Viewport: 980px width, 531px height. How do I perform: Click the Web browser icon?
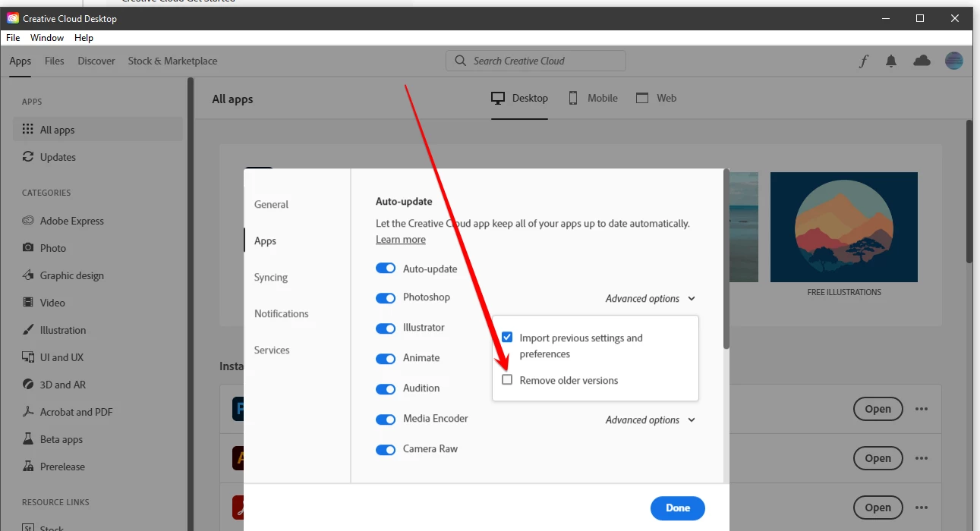(642, 98)
